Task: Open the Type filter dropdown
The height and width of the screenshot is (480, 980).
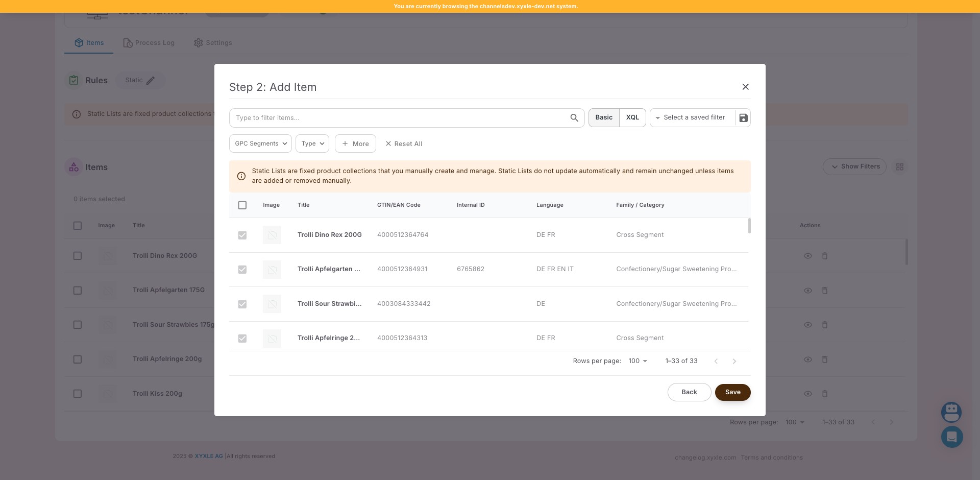Action: coord(312,144)
